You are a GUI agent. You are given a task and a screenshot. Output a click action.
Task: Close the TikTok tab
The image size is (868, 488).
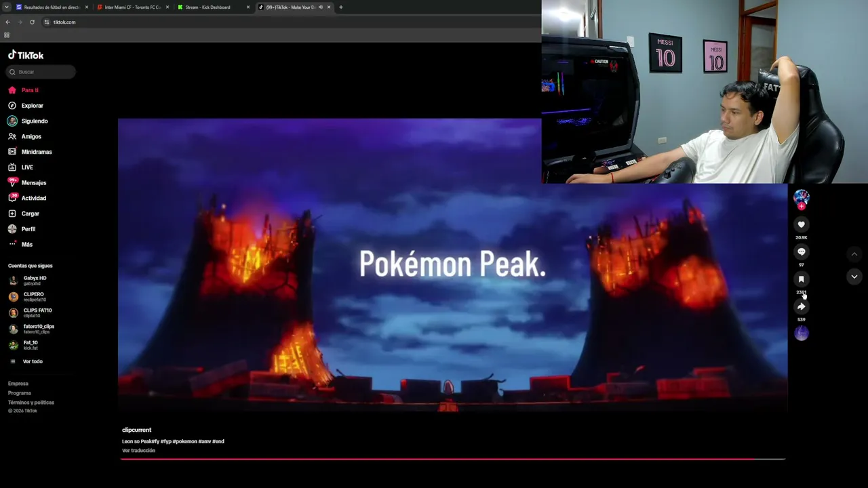click(x=329, y=7)
